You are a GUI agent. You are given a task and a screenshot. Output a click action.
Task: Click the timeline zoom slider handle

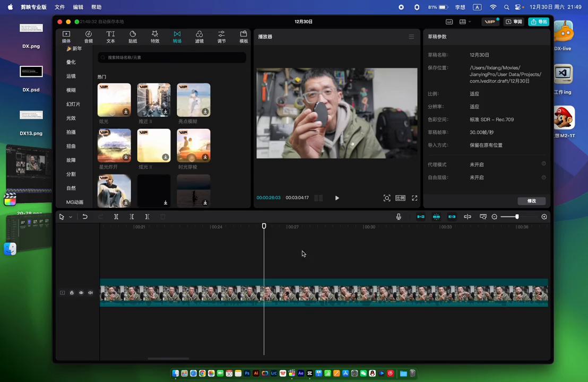pyautogui.click(x=516, y=216)
